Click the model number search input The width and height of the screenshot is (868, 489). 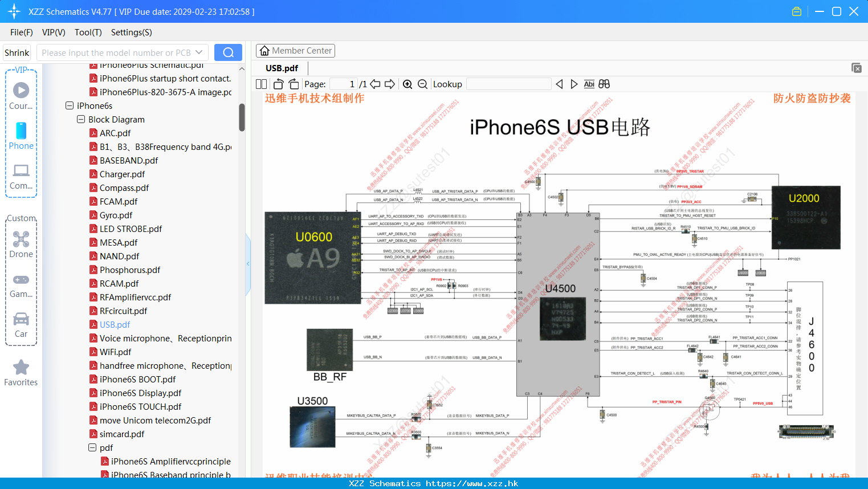tap(122, 52)
